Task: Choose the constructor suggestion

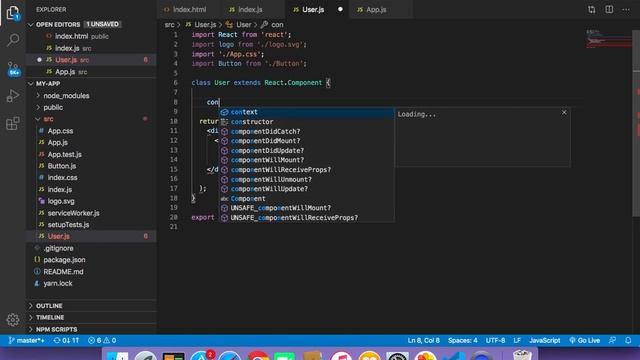Action: coord(307,122)
